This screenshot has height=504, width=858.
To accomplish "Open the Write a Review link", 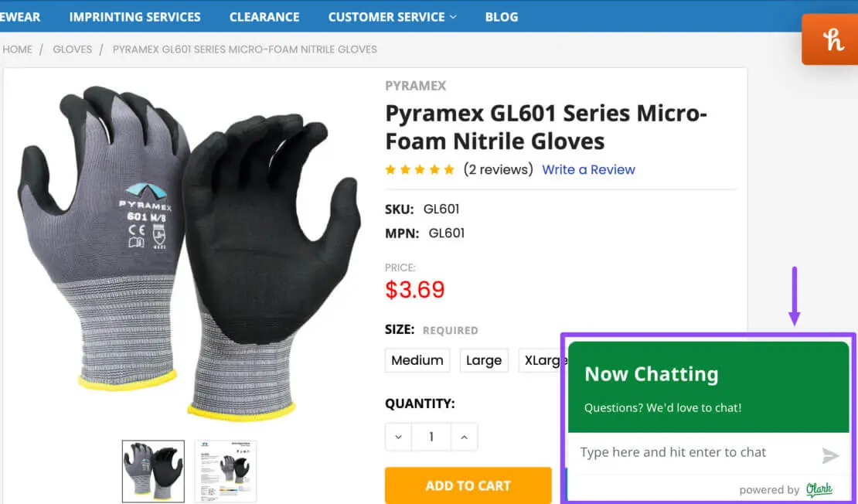I will [x=588, y=169].
